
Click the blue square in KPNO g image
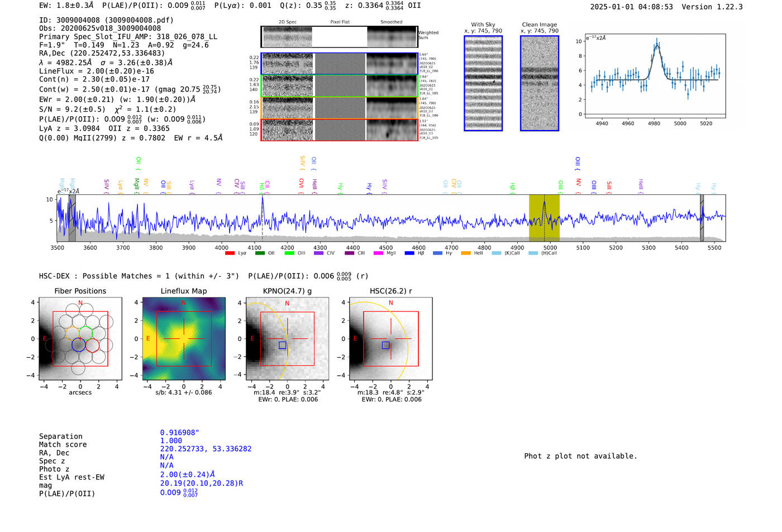pyautogui.click(x=282, y=346)
